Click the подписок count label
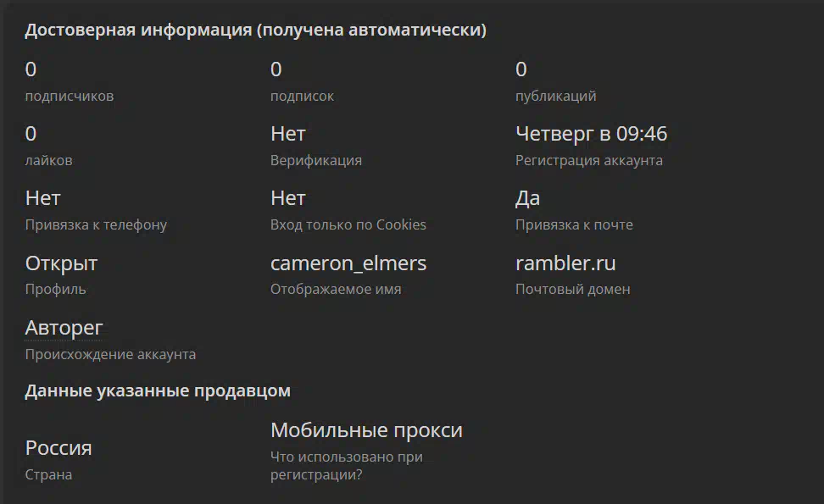824x504 pixels. (x=302, y=96)
